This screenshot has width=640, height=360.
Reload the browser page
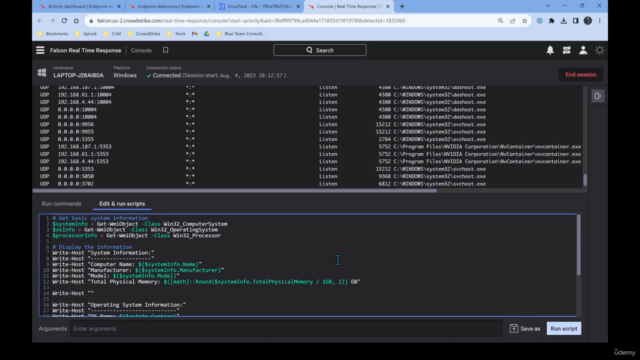(64, 20)
